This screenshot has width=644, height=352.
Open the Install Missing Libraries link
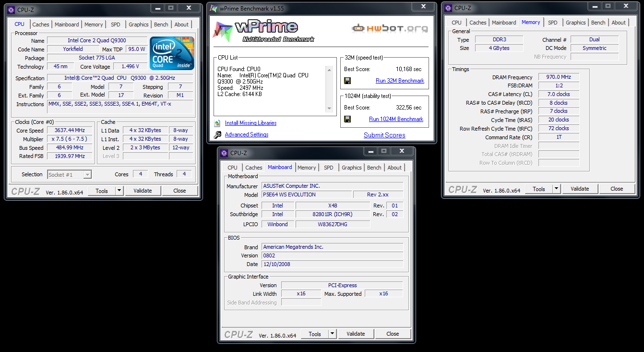click(250, 123)
